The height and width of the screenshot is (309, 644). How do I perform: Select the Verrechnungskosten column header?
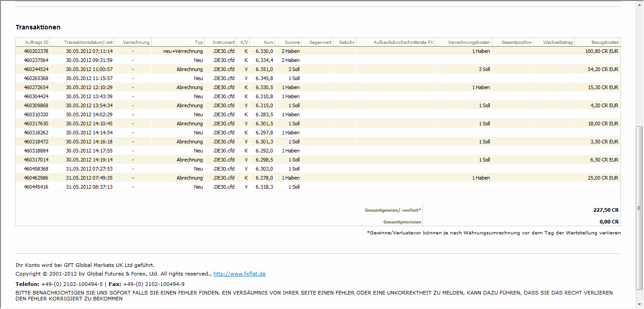pyautogui.click(x=469, y=42)
